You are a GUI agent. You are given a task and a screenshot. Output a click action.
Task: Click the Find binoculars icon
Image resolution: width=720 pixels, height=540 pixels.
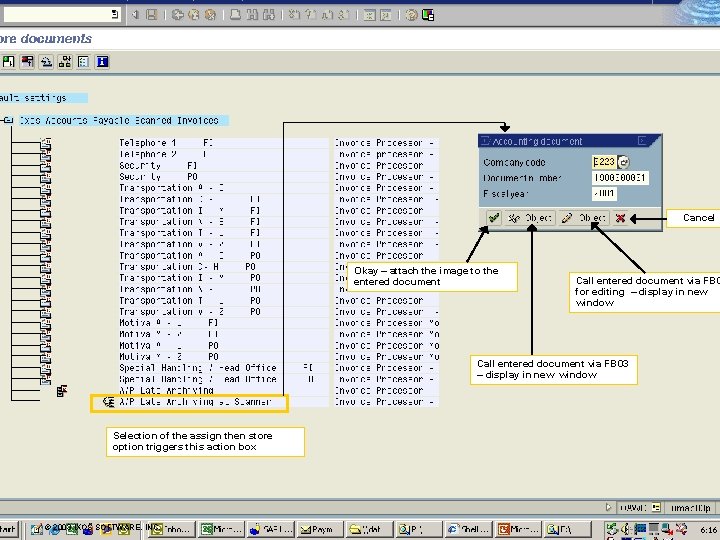(x=252, y=15)
